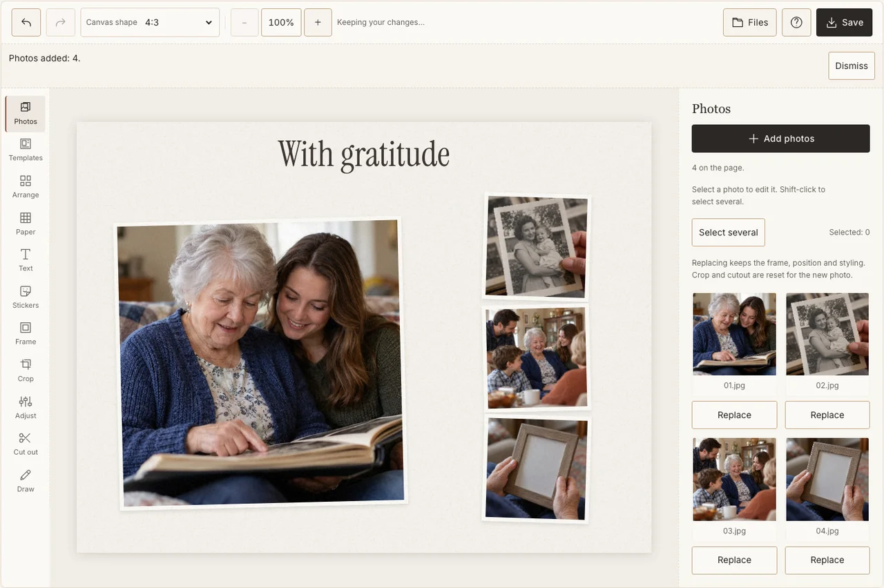The height and width of the screenshot is (588, 884).
Task: Open the Photos tool in sidebar
Action: point(26,114)
